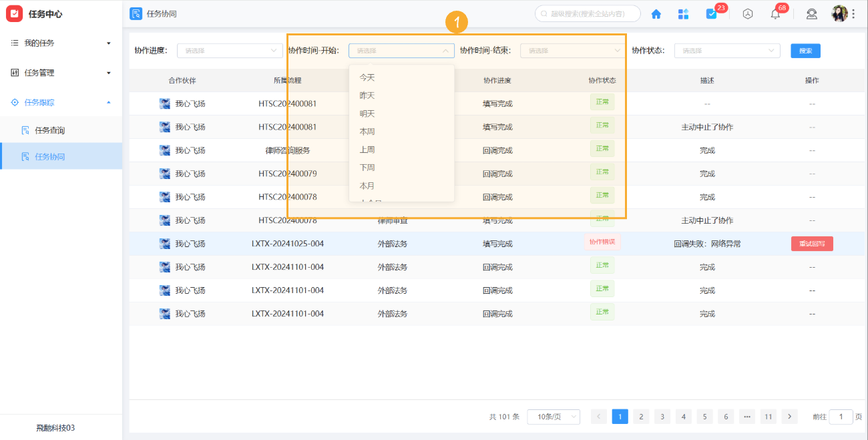Click the customer service headset icon
Screen dimensions: 868x440
click(811, 13)
